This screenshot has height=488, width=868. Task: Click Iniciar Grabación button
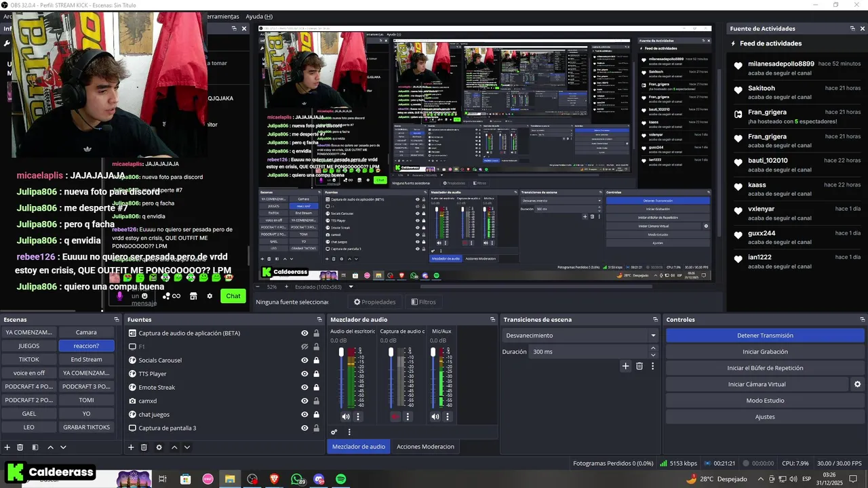click(x=765, y=352)
